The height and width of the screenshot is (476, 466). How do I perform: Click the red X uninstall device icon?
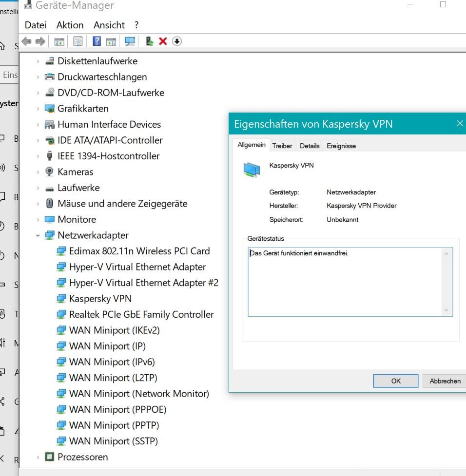tap(163, 41)
